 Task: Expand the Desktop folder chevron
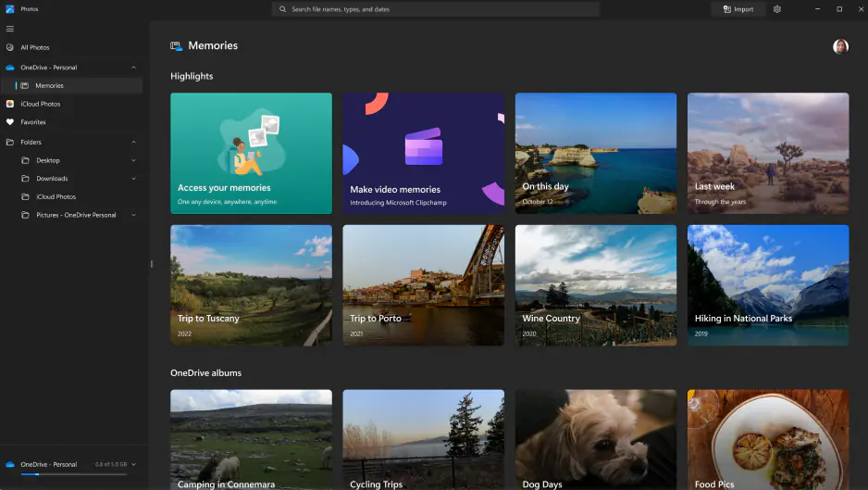pos(133,161)
